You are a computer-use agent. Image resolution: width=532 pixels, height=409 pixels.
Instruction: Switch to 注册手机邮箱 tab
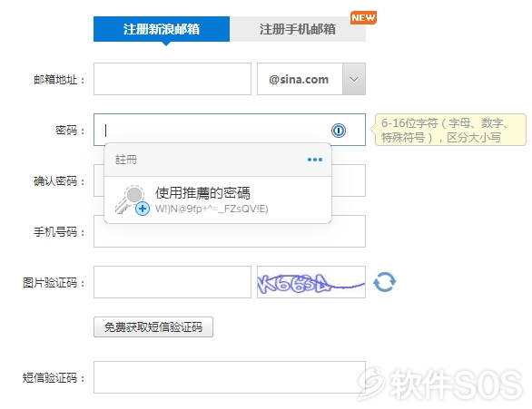(x=298, y=29)
